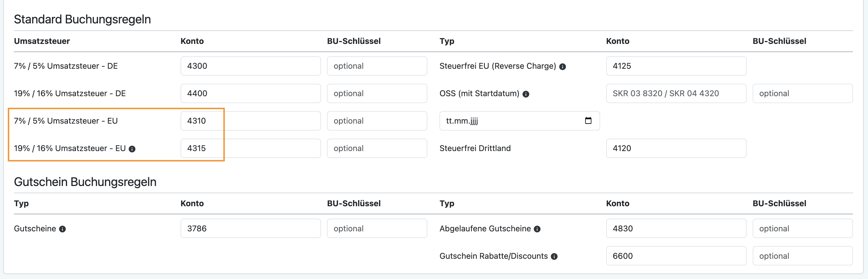Focus the Konto field containing 4400
Screen dimensions: 868x279
click(250, 93)
